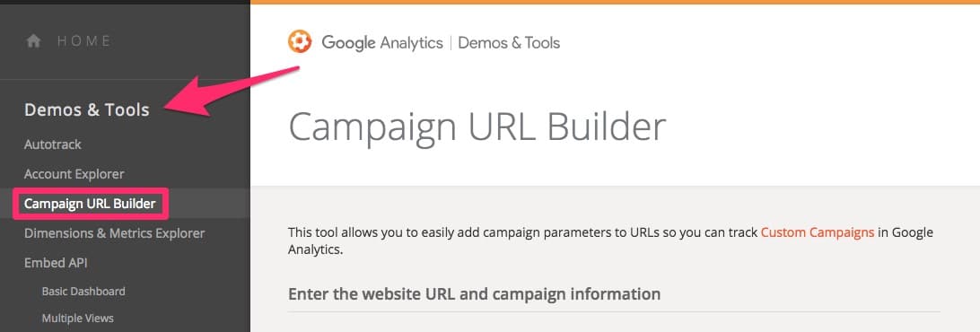Select the Demos & Tools sidebar heading

point(87,110)
